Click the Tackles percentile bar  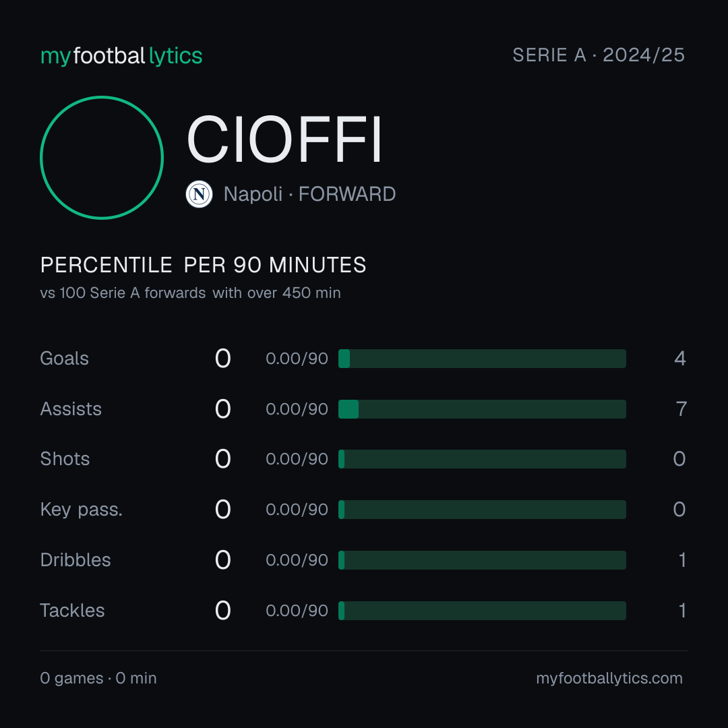[x=482, y=611]
